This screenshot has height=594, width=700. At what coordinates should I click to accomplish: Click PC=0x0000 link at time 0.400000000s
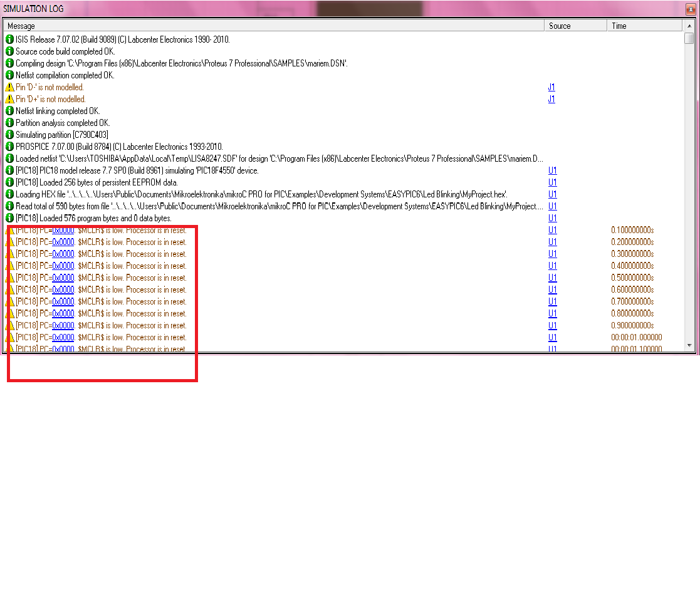63,266
